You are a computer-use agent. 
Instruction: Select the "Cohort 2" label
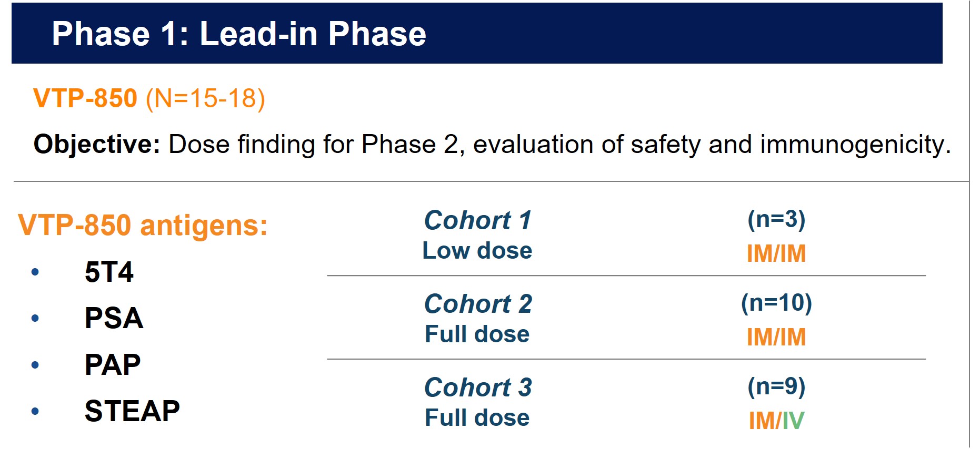pos(478,303)
